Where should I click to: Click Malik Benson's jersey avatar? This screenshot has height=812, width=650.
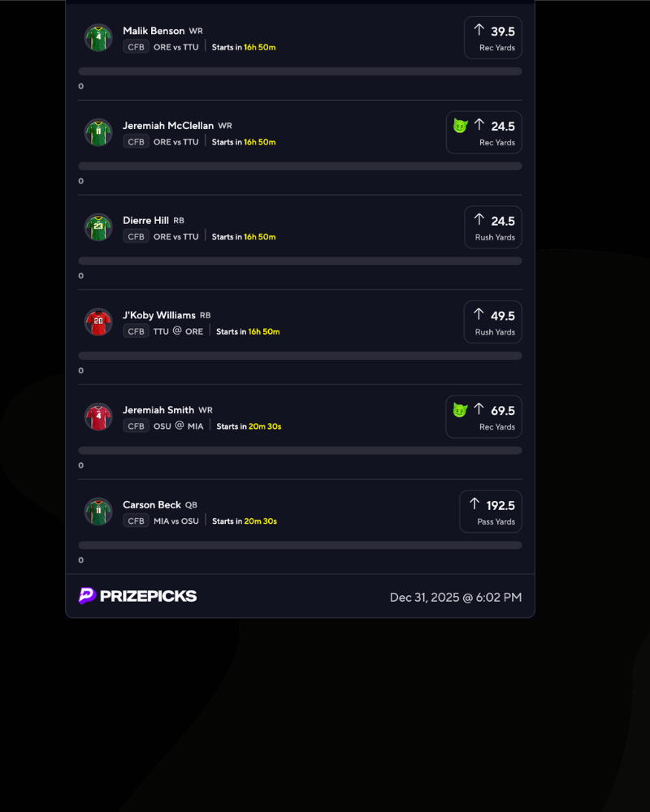click(98, 37)
